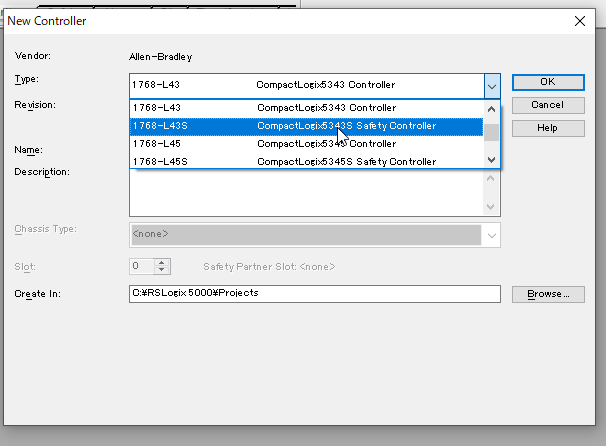
Task: Select 1768-L45 controller list entry
Action: click(x=306, y=144)
